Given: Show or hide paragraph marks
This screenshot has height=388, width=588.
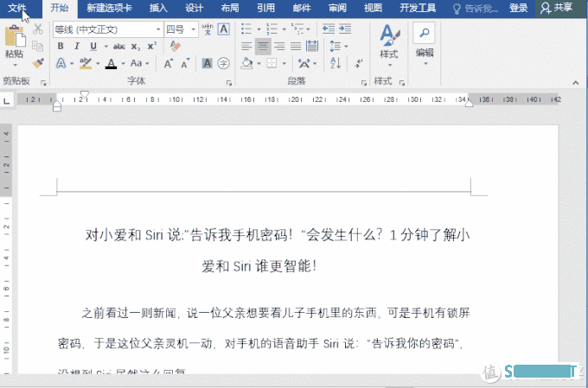Looking at the screenshot, I should [358, 63].
